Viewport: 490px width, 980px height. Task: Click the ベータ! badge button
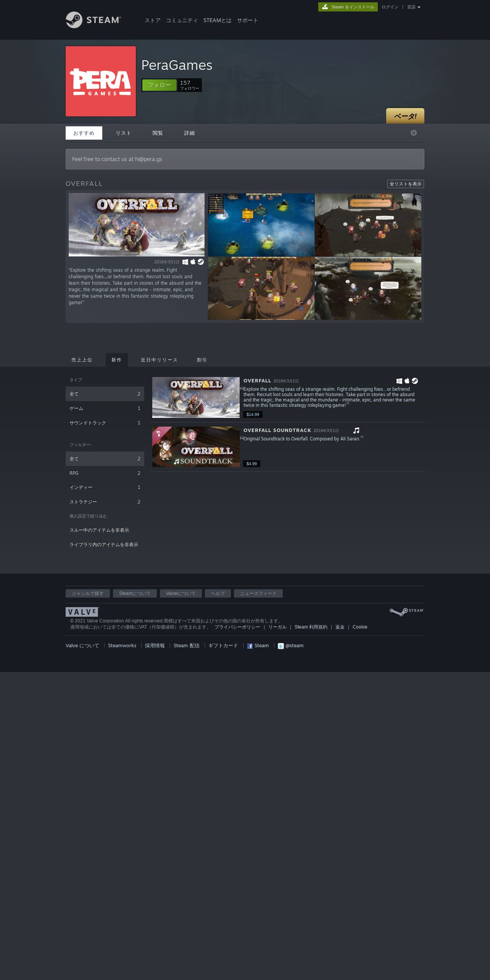405,116
